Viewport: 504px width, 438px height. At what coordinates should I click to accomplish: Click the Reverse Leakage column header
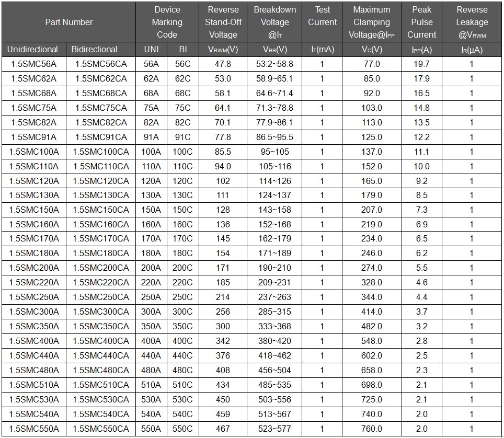tap(472, 22)
